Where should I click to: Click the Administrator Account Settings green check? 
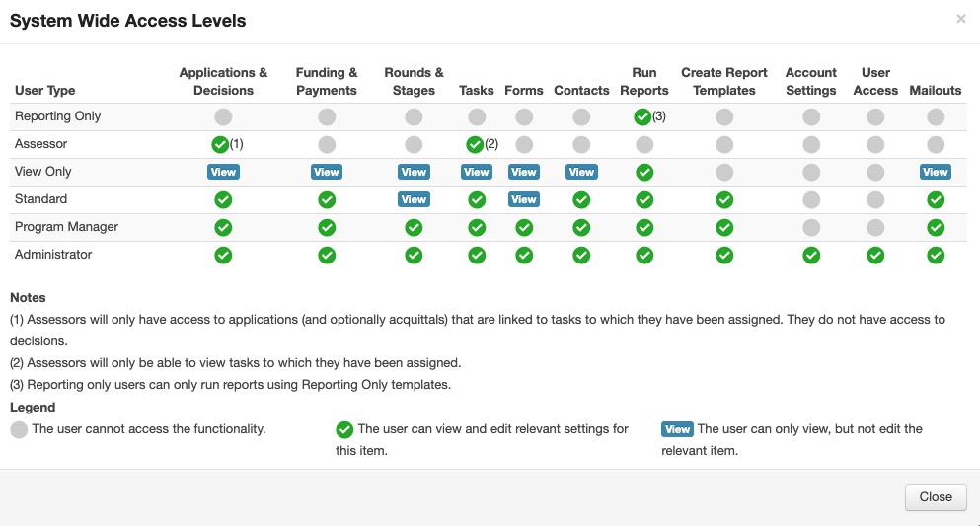pyautogui.click(x=811, y=255)
